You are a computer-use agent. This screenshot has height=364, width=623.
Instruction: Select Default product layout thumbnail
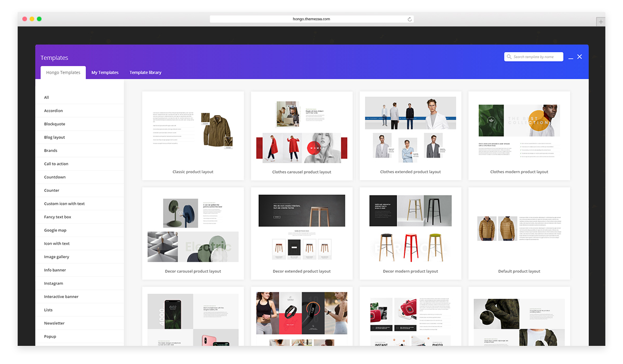(519, 228)
